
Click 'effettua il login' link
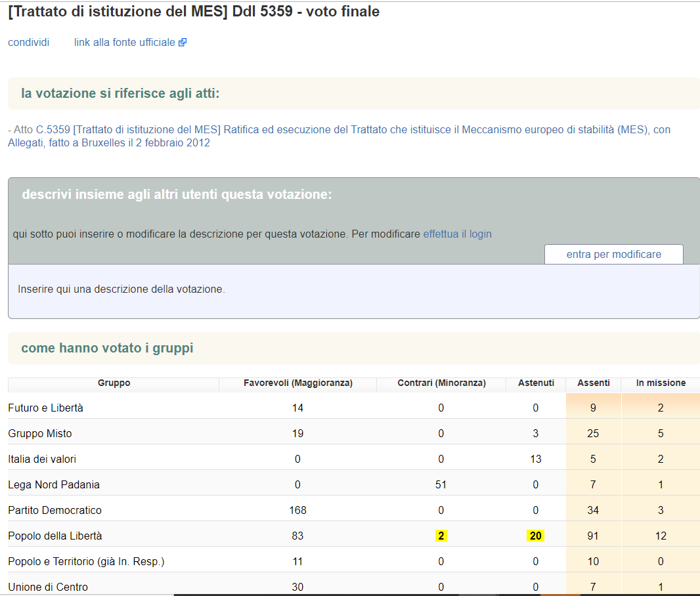[x=457, y=234]
